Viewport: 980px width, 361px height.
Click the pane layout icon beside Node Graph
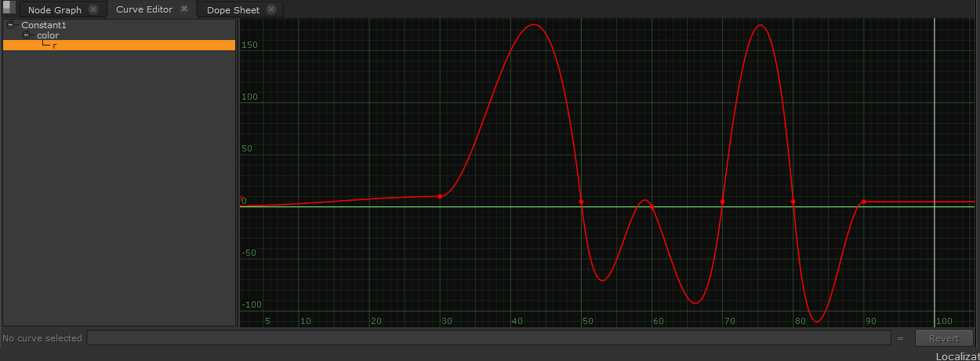coord(9,9)
